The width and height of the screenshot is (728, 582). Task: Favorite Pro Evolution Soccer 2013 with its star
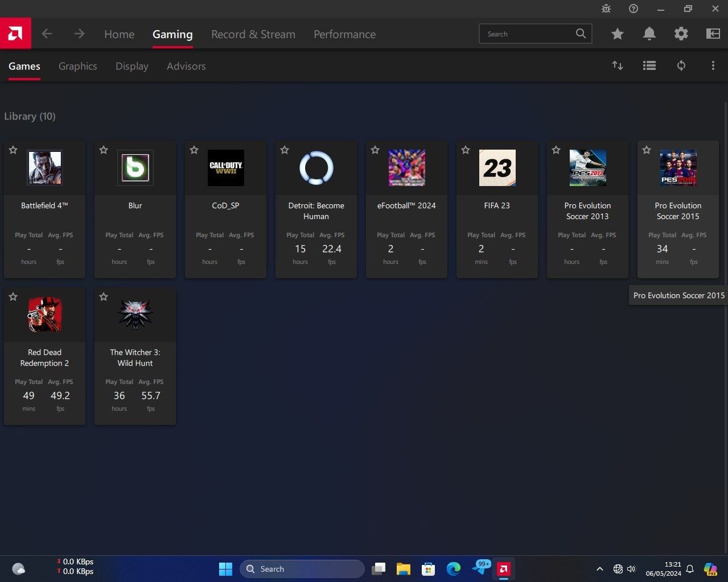556,150
